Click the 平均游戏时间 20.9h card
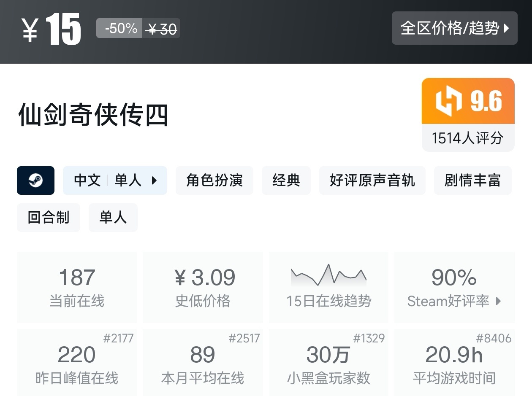The width and height of the screenshot is (532, 396). pyautogui.click(x=454, y=363)
